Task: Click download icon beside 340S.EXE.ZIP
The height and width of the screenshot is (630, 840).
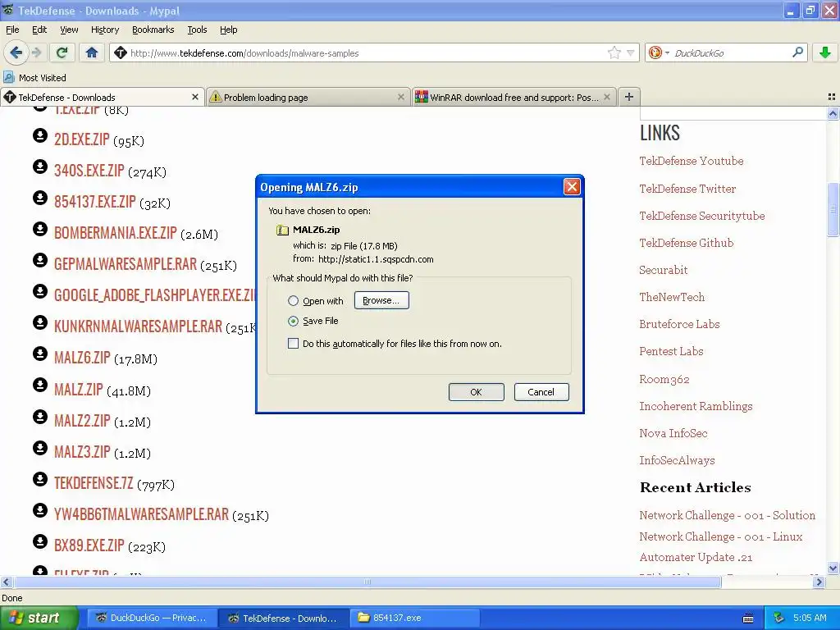Action: click(x=40, y=167)
